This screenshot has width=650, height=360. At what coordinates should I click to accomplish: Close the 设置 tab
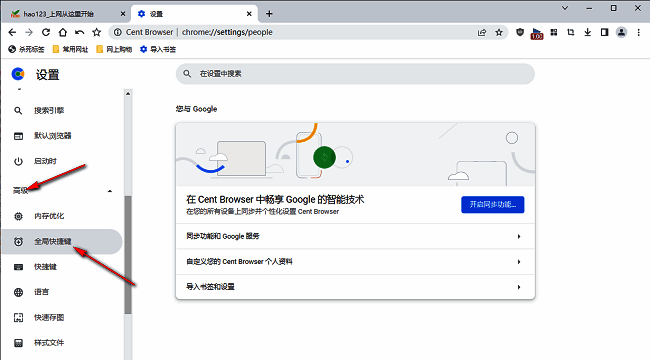[x=249, y=14]
